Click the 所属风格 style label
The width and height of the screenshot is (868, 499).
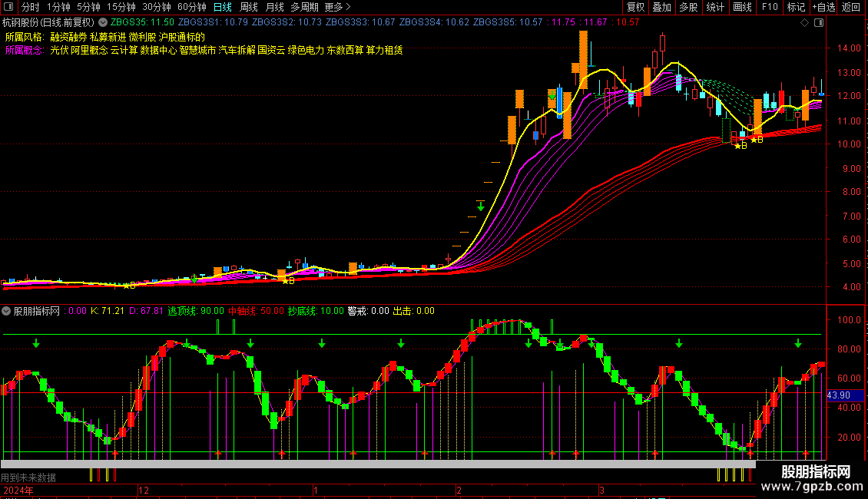[25, 37]
